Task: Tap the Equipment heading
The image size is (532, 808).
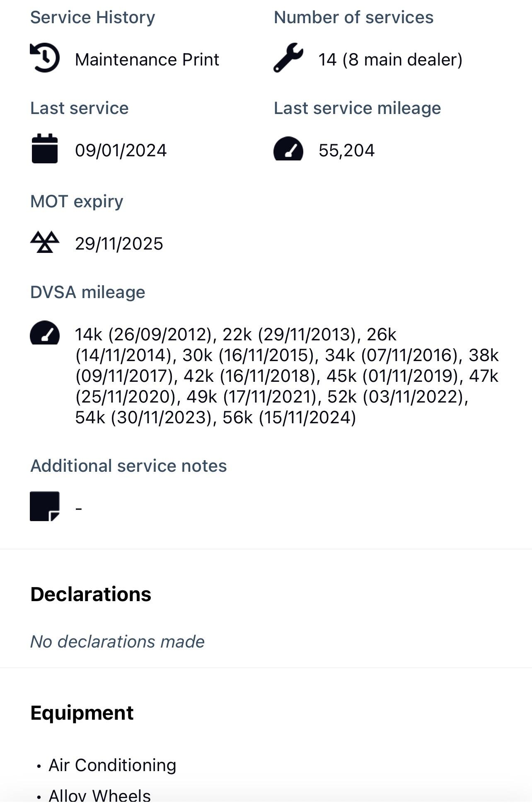Action: pos(82,713)
